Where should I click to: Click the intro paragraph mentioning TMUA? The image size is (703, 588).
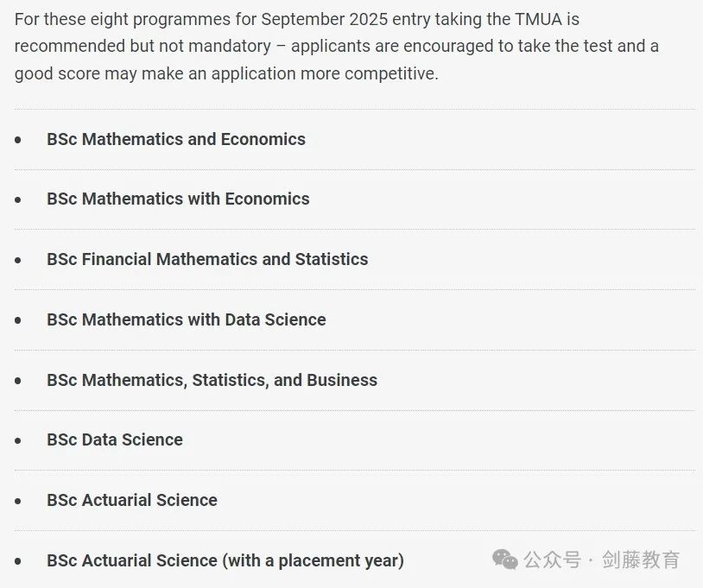[337, 47]
